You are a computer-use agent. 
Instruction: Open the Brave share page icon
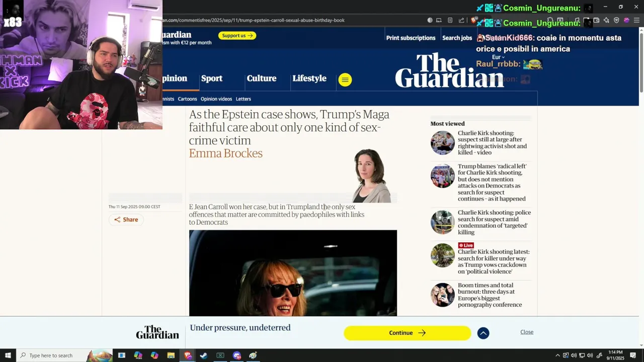(461, 20)
